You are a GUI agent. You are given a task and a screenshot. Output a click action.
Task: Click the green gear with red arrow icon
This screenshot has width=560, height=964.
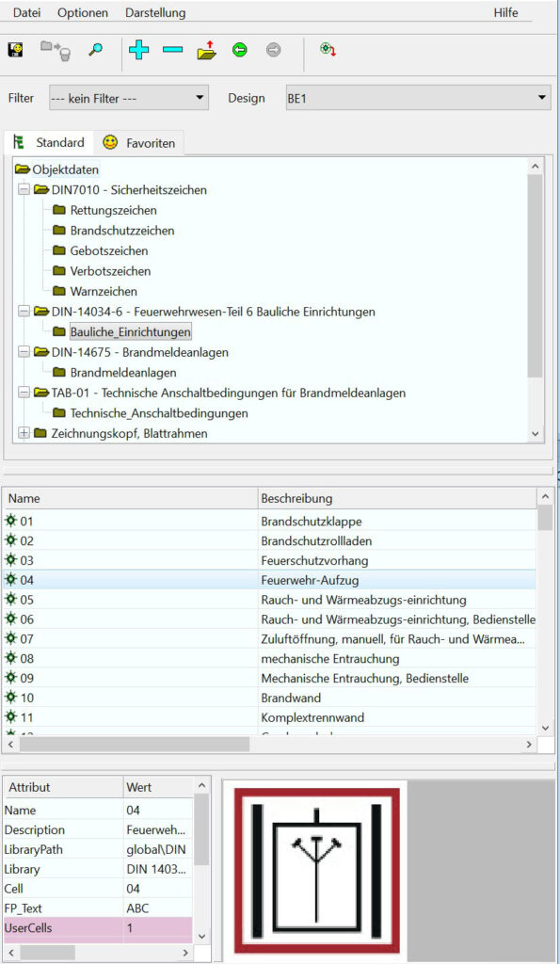coord(328,49)
